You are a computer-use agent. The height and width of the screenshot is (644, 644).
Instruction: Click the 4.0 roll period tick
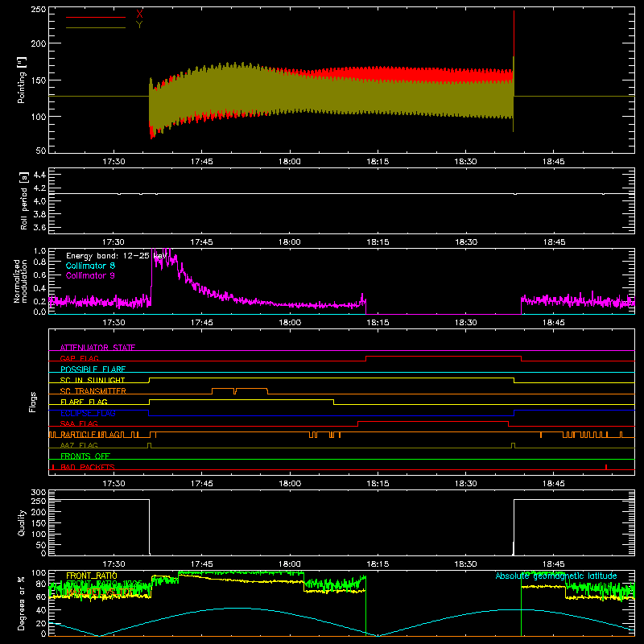[x=39, y=201]
